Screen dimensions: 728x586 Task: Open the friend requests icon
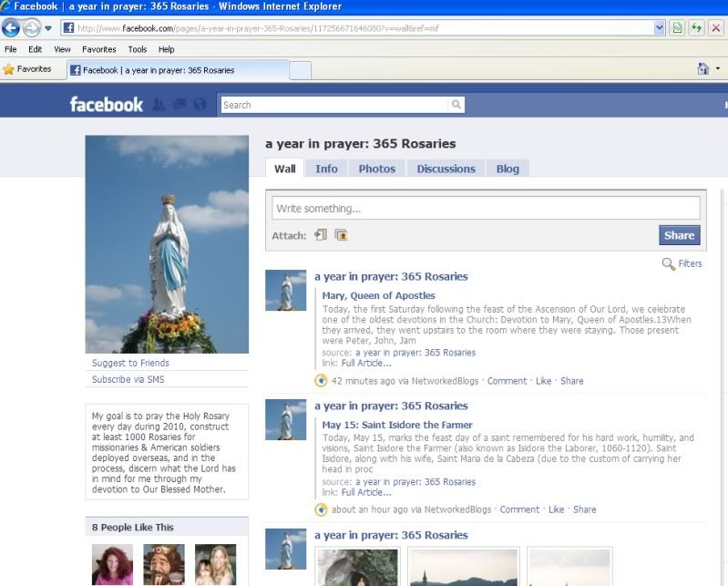[159, 105]
